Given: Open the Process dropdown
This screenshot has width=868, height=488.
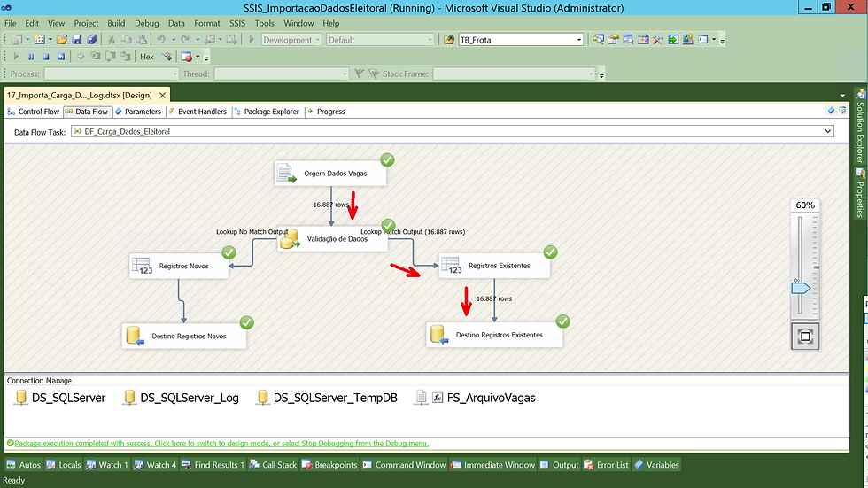Looking at the screenshot, I should (x=175, y=74).
